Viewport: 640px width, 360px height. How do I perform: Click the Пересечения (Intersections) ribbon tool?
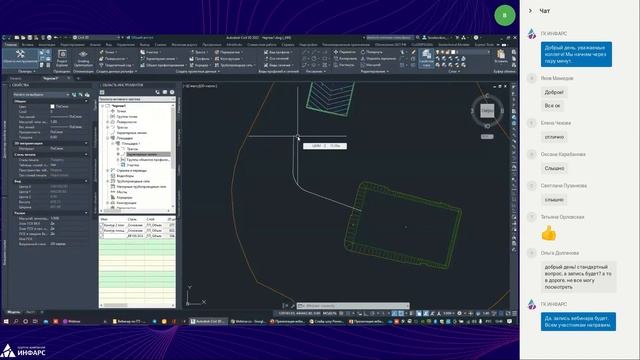click(x=229, y=52)
